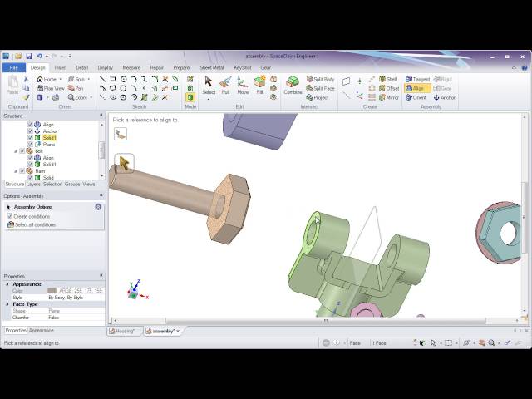Switch to the Sheet Metal ribbon tab
Image resolution: width=532 pixels, height=399 pixels.
pos(212,68)
